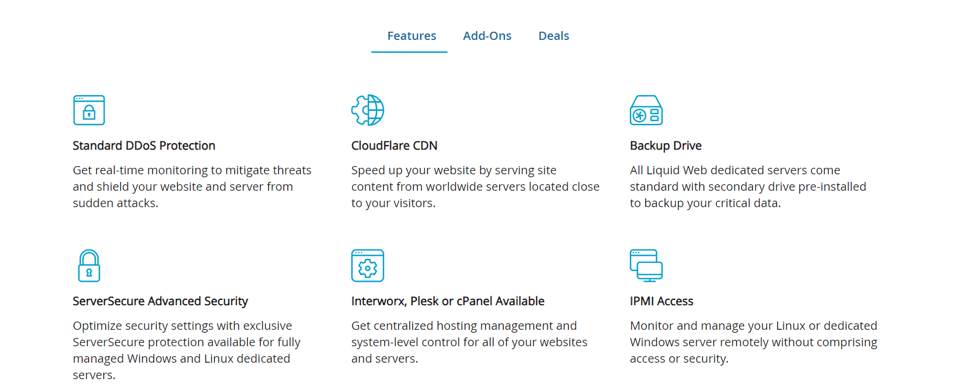Image resolution: width=980 pixels, height=392 pixels.
Task: Click the Backup Drive heading
Action: (666, 146)
